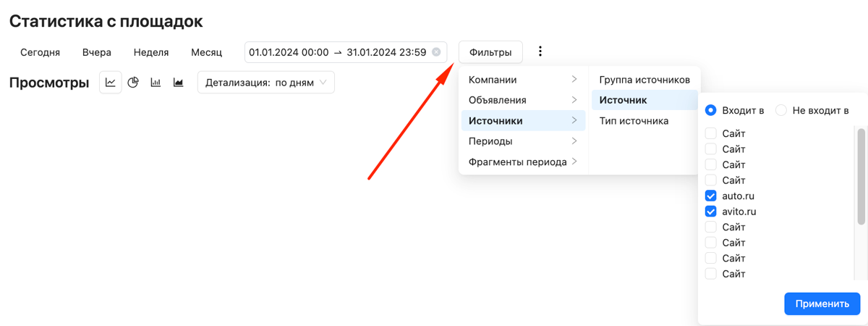Click the "Применить" button
Image resolution: width=868 pixels, height=326 pixels.
(822, 304)
